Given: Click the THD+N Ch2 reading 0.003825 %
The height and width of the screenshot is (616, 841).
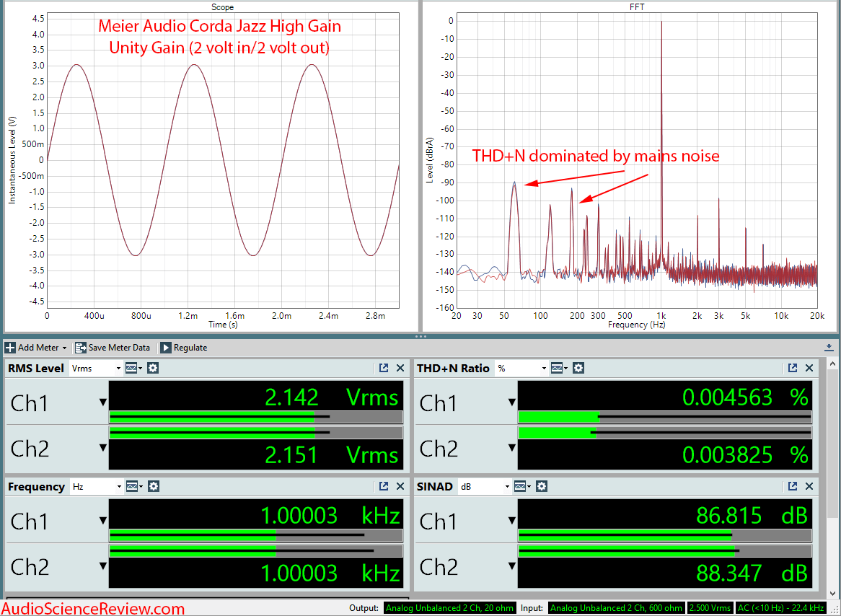Looking at the screenshot, I should (x=745, y=455).
